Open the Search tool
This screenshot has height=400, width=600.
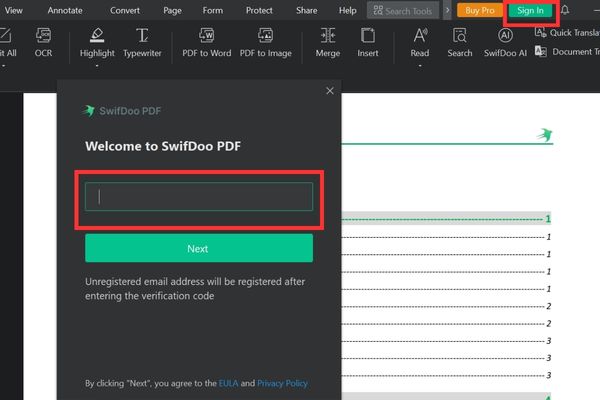pos(460,42)
